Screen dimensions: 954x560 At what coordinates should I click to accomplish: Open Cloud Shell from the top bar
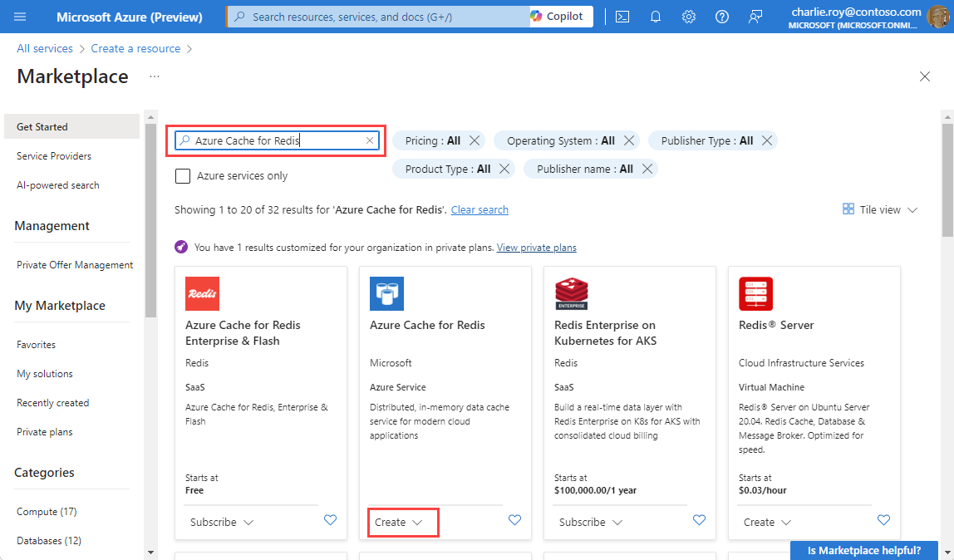tap(622, 16)
